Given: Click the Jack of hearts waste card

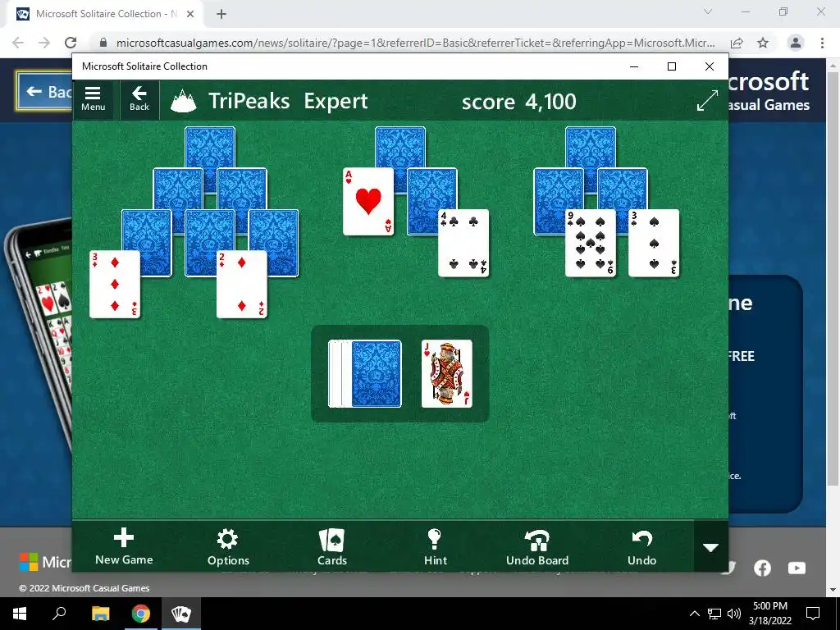Looking at the screenshot, I should coord(447,373).
